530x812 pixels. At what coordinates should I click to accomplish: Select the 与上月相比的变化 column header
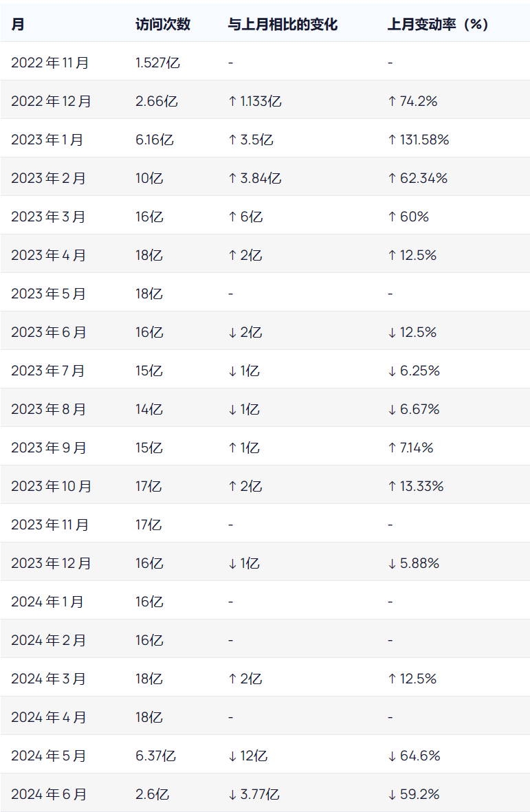point(283,24)
